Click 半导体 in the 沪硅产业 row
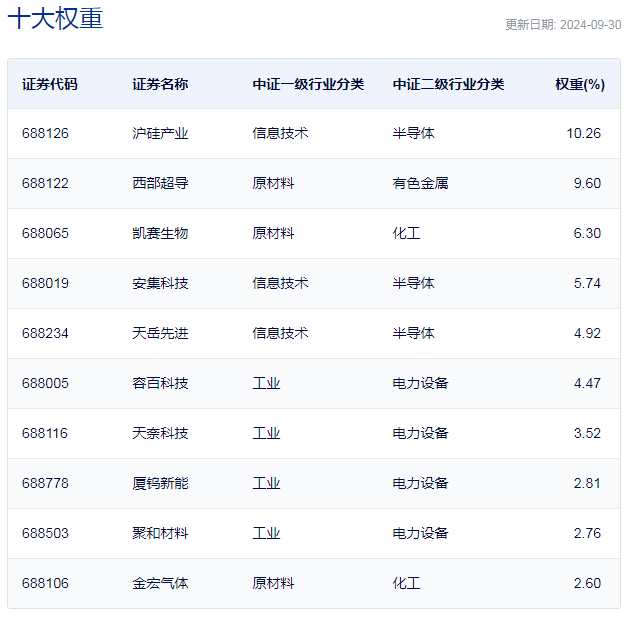628x620 pixels. (x=413, y=133)
